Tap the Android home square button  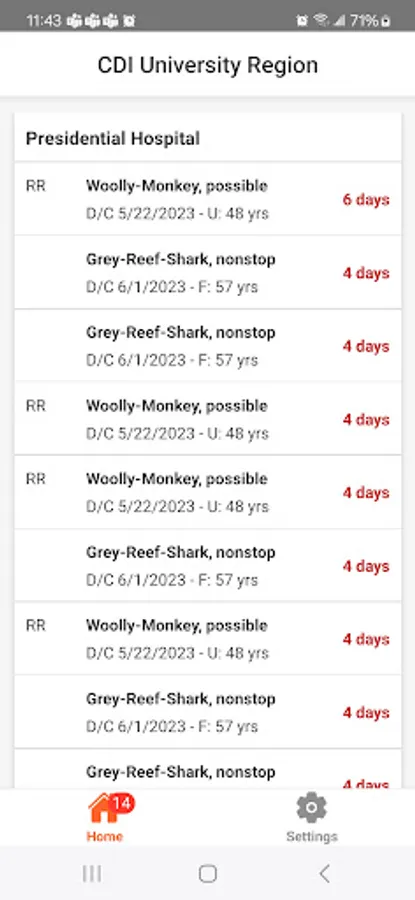pos(207,874)
